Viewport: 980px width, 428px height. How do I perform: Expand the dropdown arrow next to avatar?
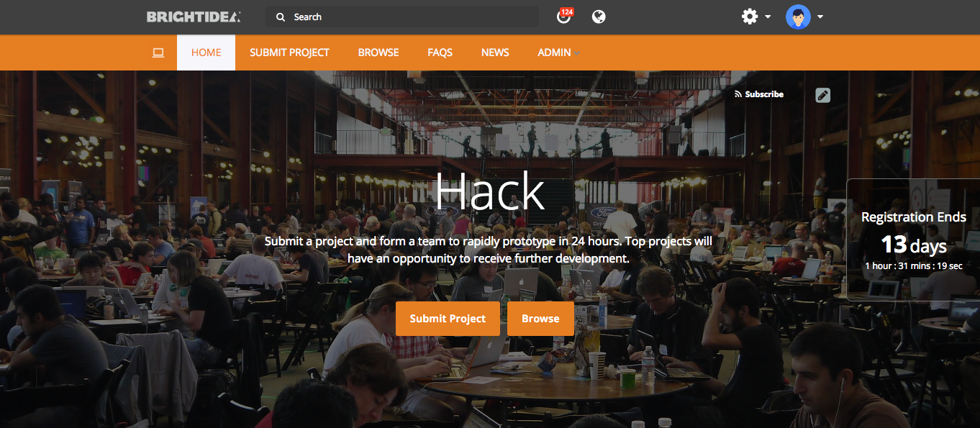820,17
